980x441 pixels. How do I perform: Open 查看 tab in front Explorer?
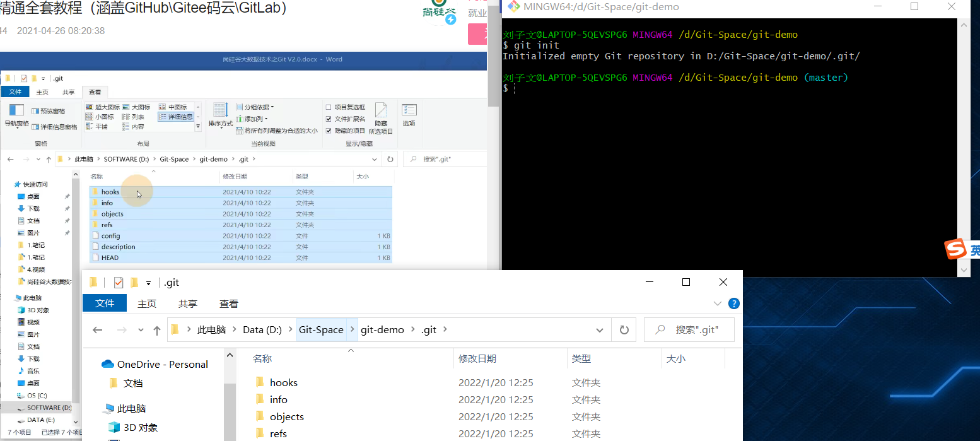click(x=229, y=303)
